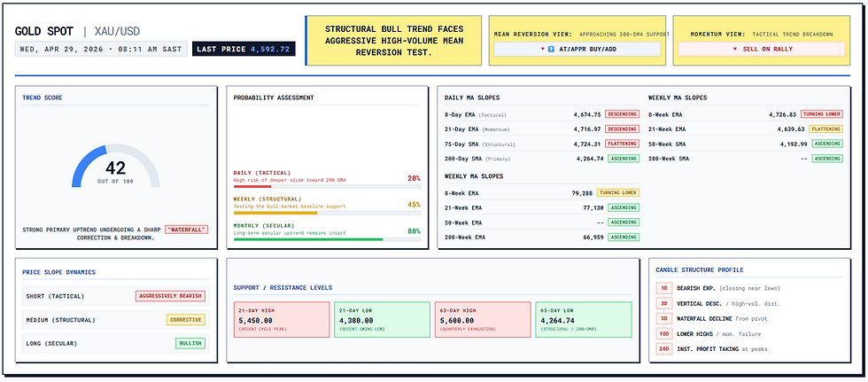Click the yellow TURNING LOWER tag beside 79,288
The image size is (868, 382).
coord(618,192)
